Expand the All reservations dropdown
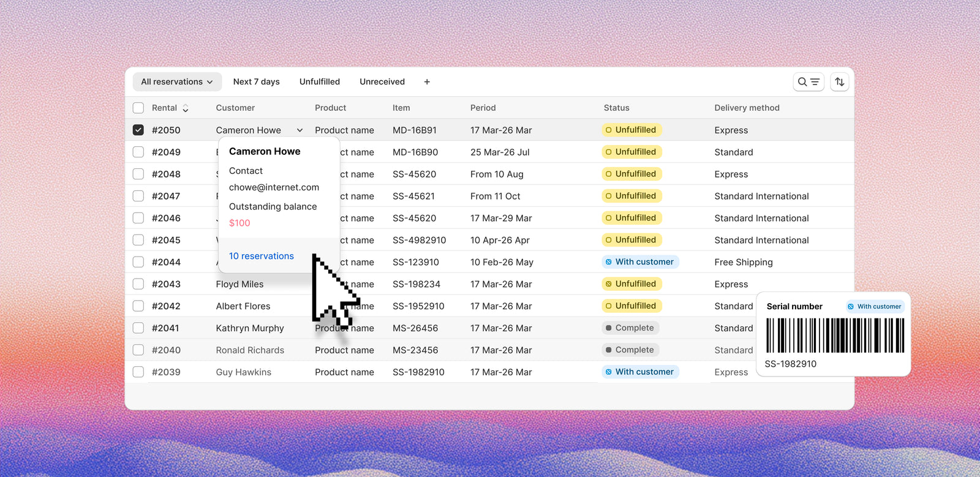Screen dimensions: 980x477 177,82
